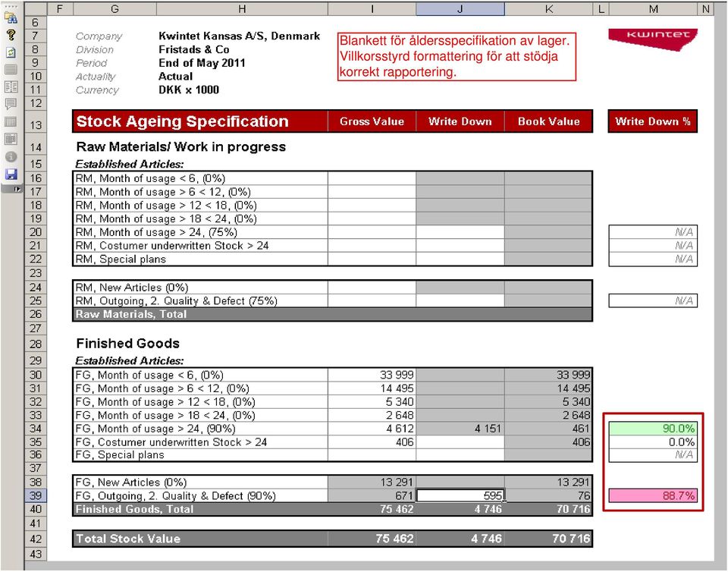This screenshot has width=728, height=572.
Task: Select column L header
Action: [x=601, y=9]
